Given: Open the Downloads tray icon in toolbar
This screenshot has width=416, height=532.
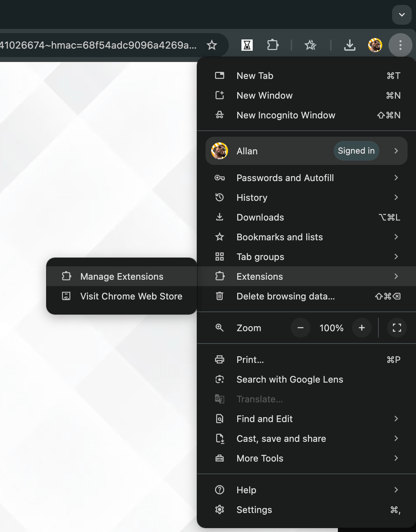Looking at the screenshot, I should point(349,45).
